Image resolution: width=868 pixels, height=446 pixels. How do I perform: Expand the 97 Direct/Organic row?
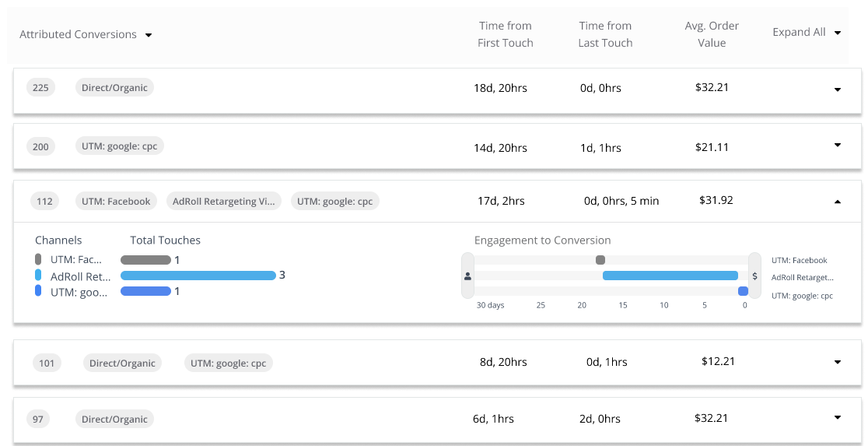[x=838, y=417]
